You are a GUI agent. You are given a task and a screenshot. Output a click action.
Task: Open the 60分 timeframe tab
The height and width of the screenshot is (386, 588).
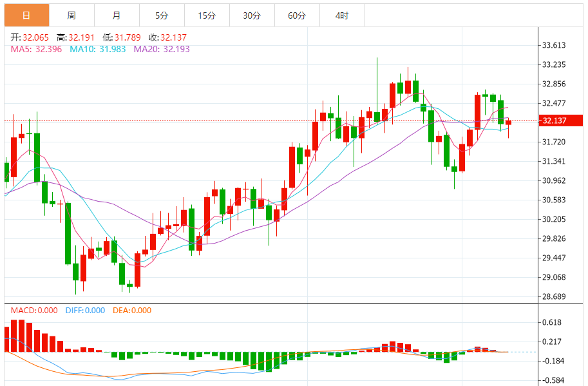(x=297, y=15)
